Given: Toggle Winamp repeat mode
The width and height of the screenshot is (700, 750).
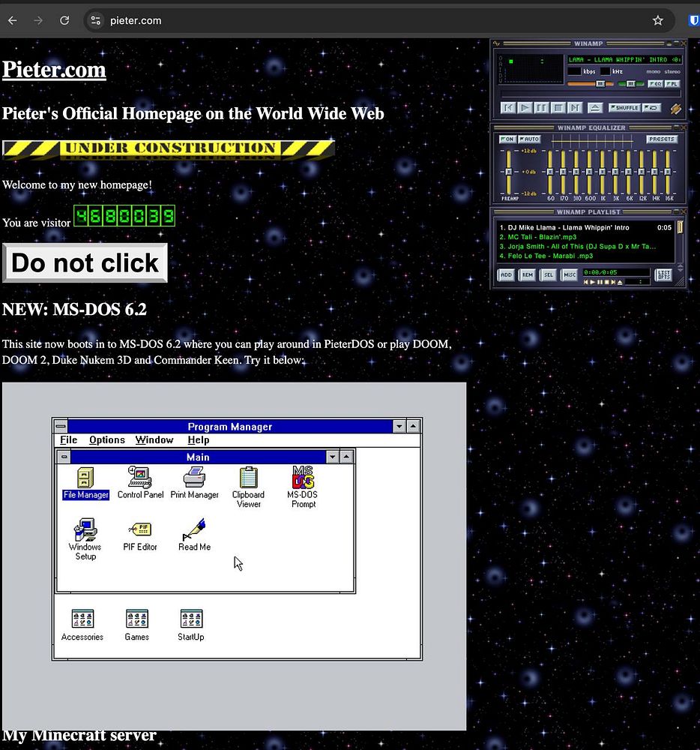Looking at the screenshot, I should point(652,108).
